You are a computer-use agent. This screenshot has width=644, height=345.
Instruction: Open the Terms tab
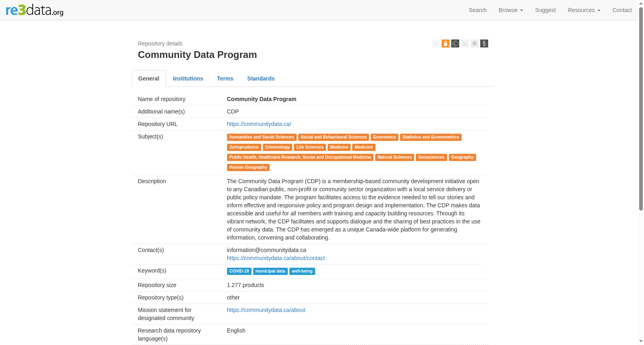[x=225, y=79]
